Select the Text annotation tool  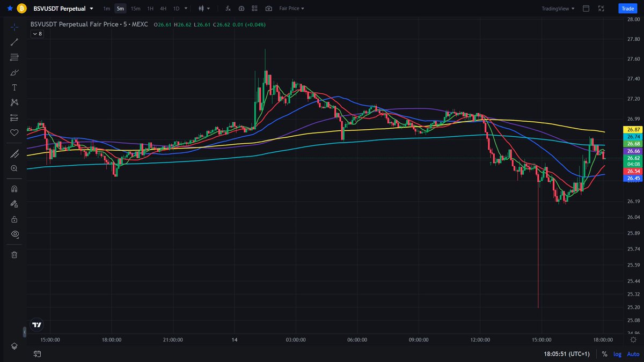(x=14, y=87)
